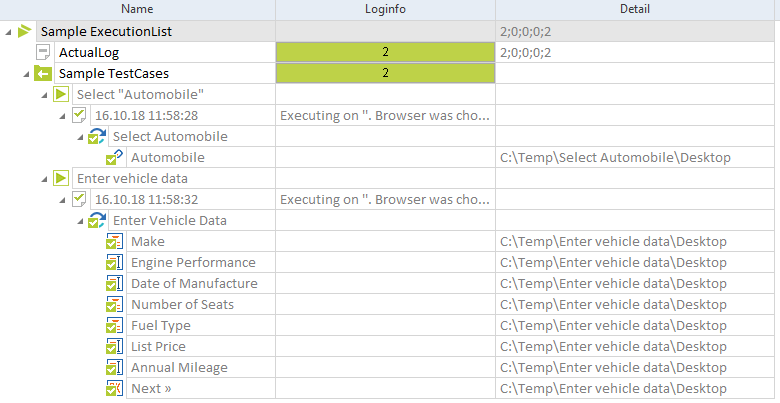Click the Make step icon

pos(115,241)
